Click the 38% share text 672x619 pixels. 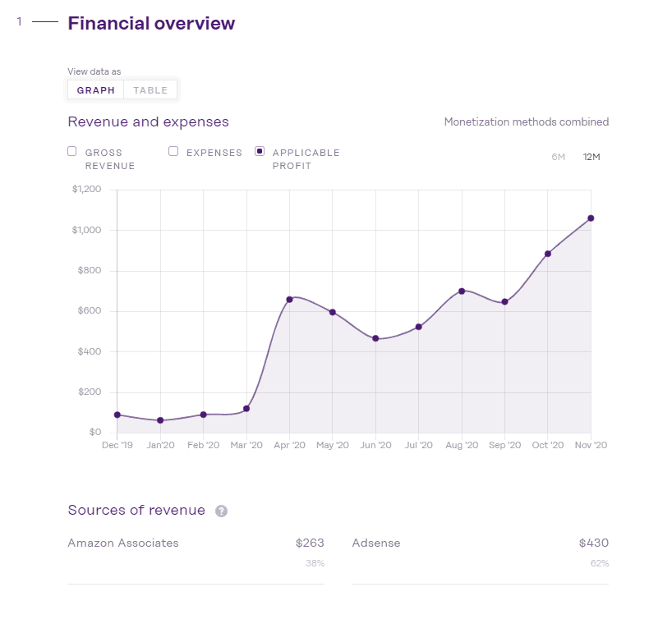tap(315, 563)
